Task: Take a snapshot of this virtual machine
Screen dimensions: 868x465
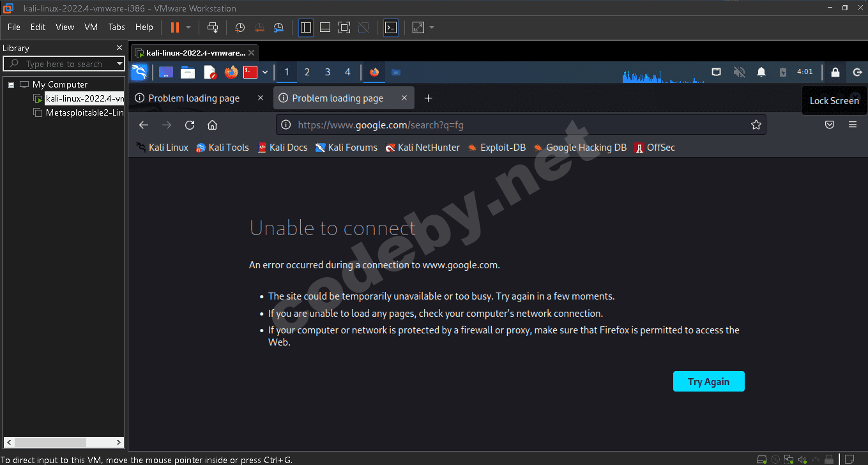Action: pyautogui.click(x=240, y=27)
